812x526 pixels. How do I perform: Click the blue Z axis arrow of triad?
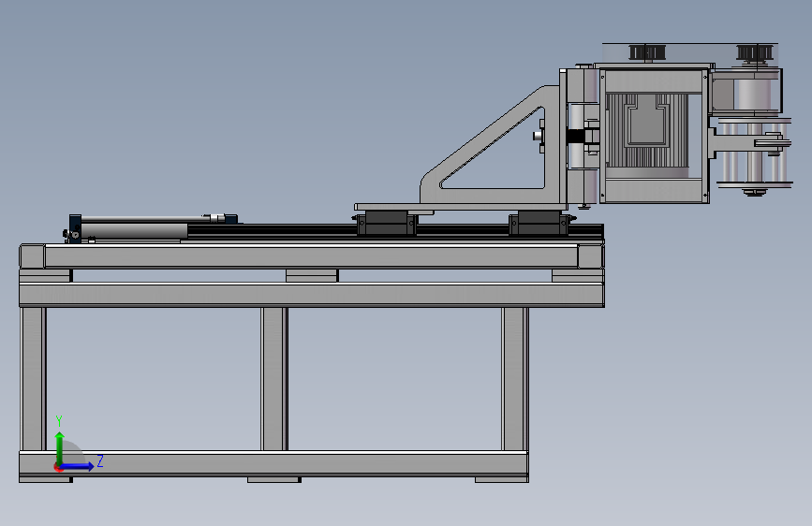coord(78,466)
